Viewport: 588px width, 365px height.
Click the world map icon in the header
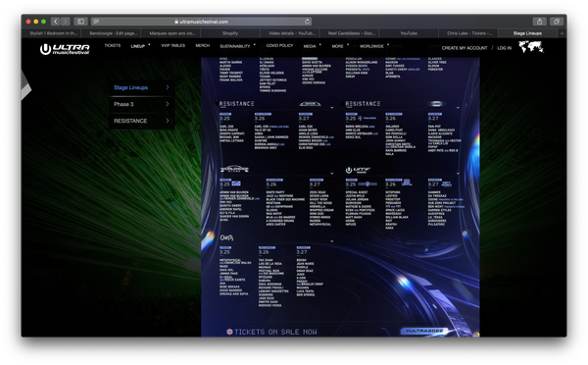pos(531,47)
